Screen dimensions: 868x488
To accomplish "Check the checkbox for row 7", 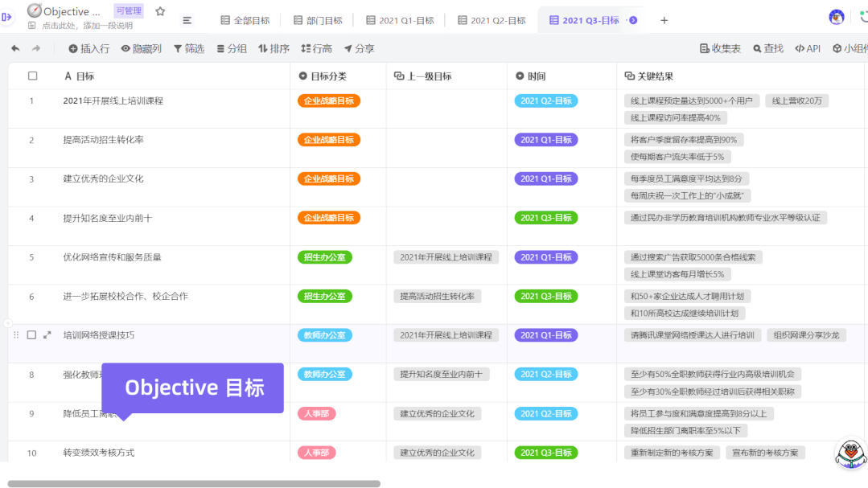I will tap(32, 335).
